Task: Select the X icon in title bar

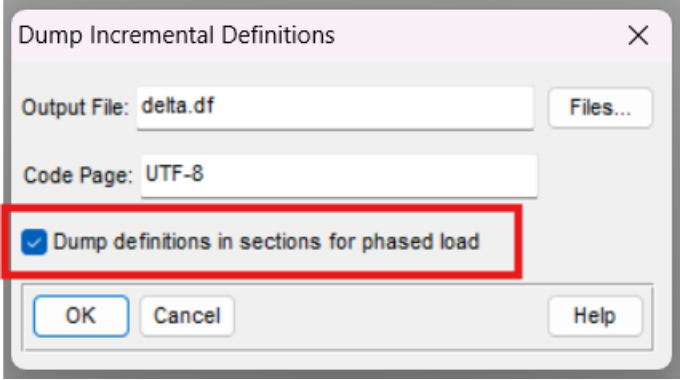Action: coord(638,35)
